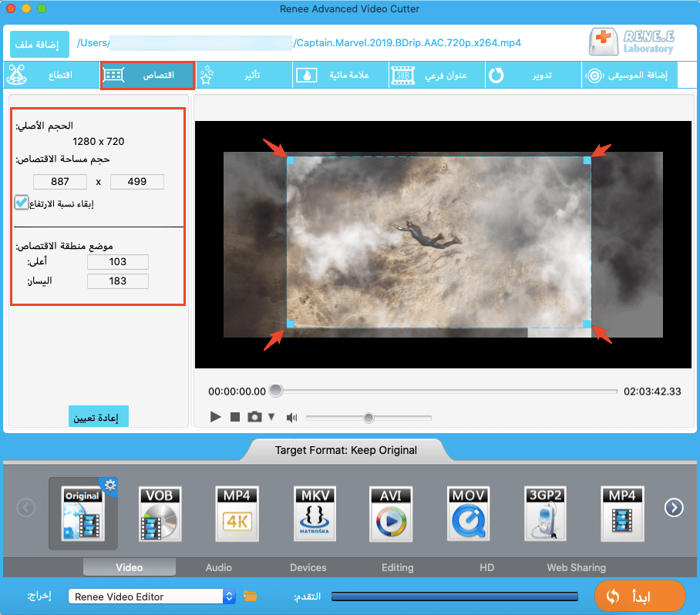
Task: Click the current time 00:00:00.00
Action: (237, 392)
